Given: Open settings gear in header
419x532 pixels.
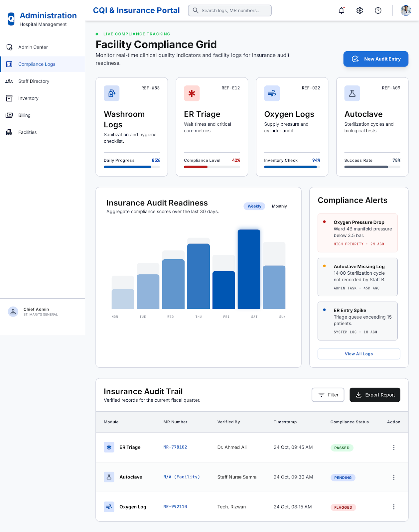Looking at the screenshot, I should coord(360,11).
